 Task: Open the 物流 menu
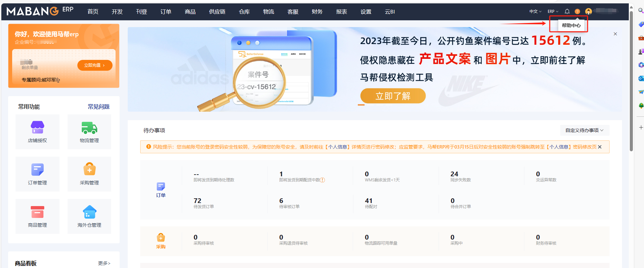point(269,12)
